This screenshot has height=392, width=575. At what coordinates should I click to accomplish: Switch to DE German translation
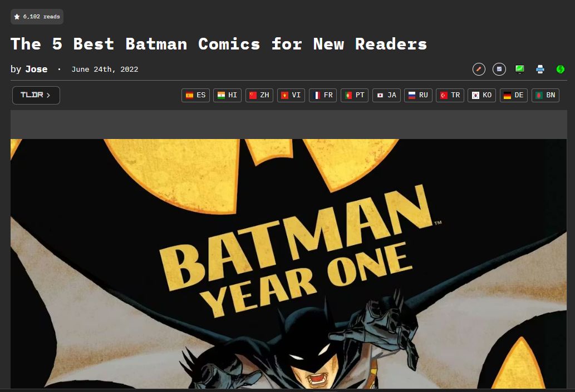(514, 95)
